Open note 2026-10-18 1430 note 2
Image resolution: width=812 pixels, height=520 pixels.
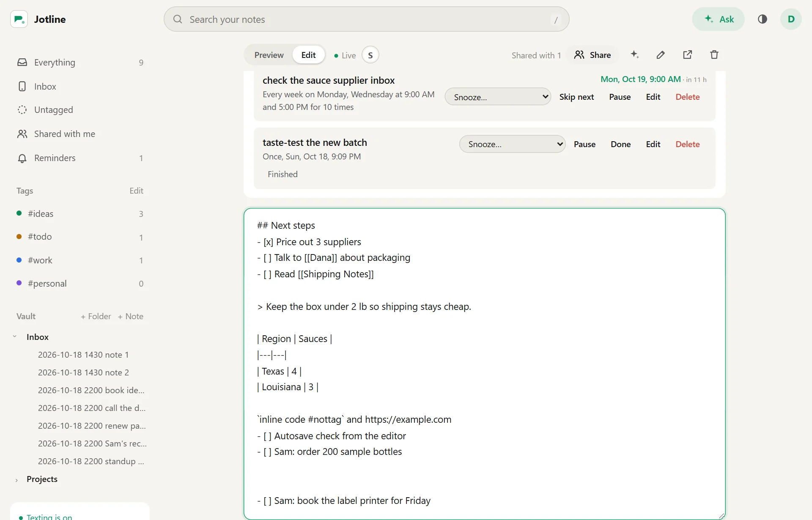coord(83,372)
